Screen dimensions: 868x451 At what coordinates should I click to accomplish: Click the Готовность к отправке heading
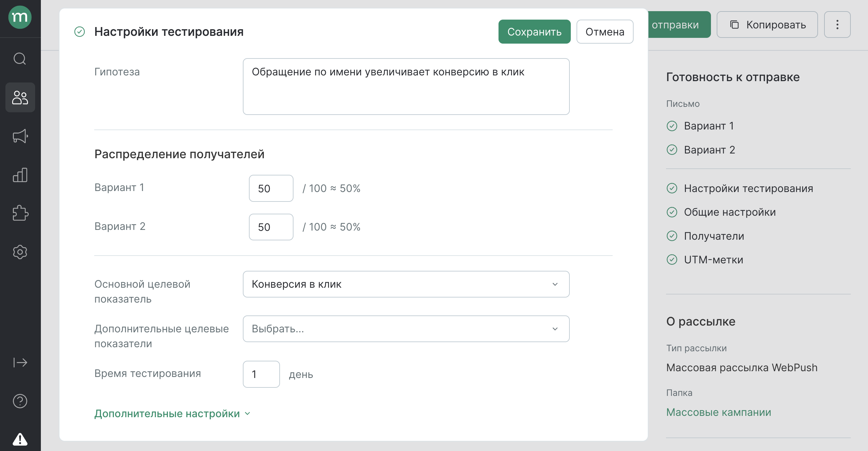click(733, 77)
